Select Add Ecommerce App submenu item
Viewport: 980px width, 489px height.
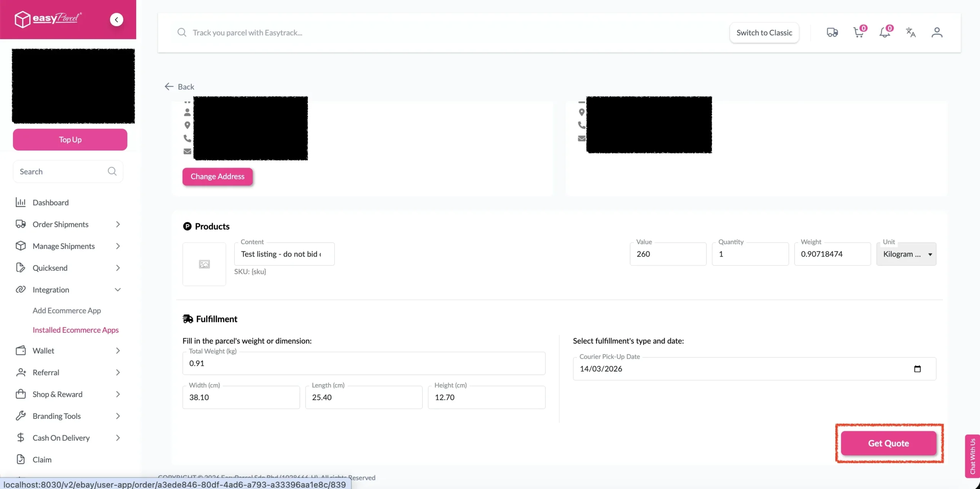[67, 311]
